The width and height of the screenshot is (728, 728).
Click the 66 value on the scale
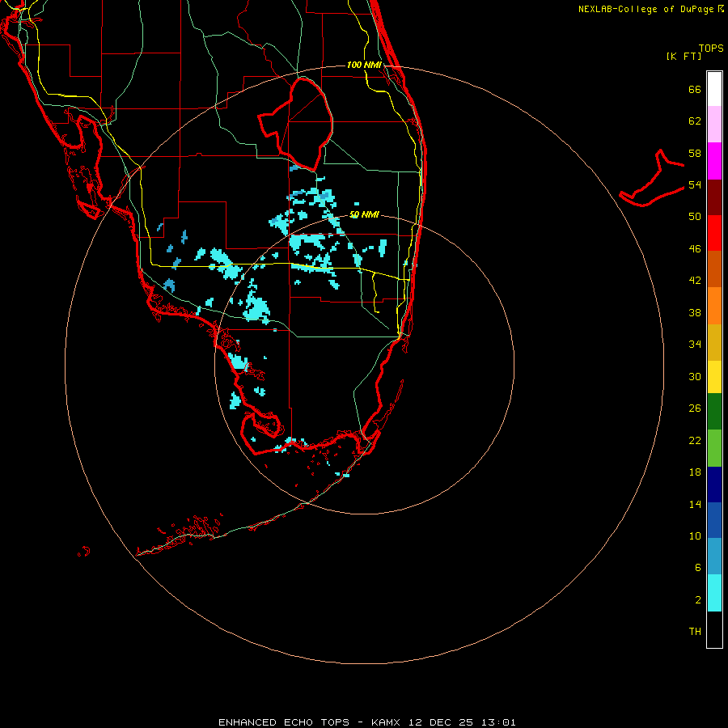695,89
